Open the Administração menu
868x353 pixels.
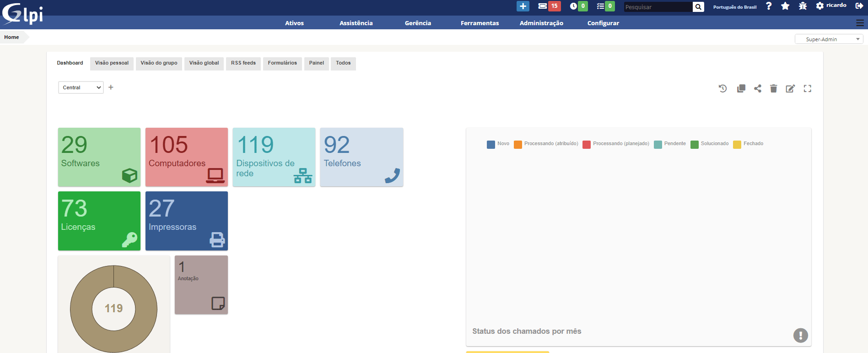pyautogui.click(x=541, y=23)
